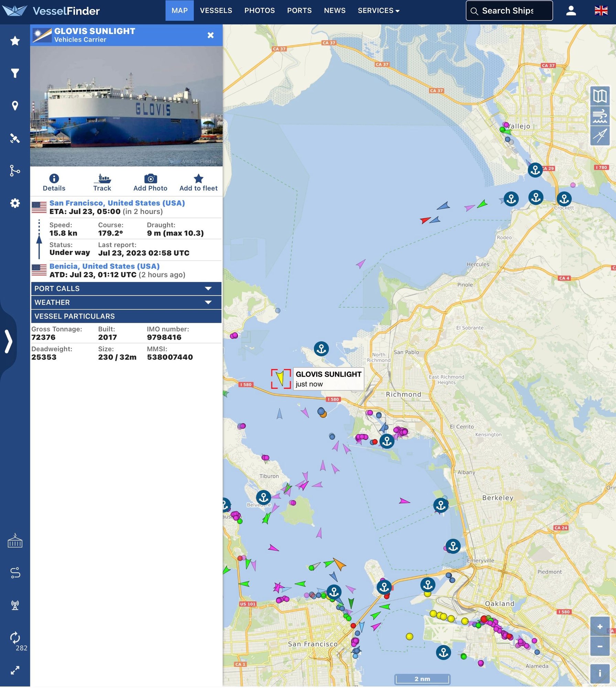616x688 pixels.
Task: Toggle fullscreen with the expand arrows icon
Action: point(15,670)
